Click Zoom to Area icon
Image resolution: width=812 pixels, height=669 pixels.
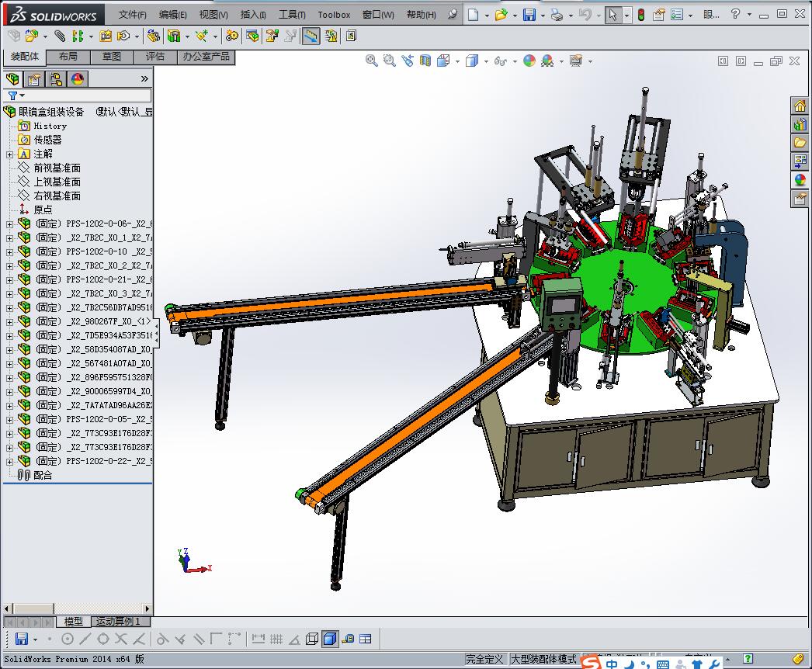(x=390, y=61)
